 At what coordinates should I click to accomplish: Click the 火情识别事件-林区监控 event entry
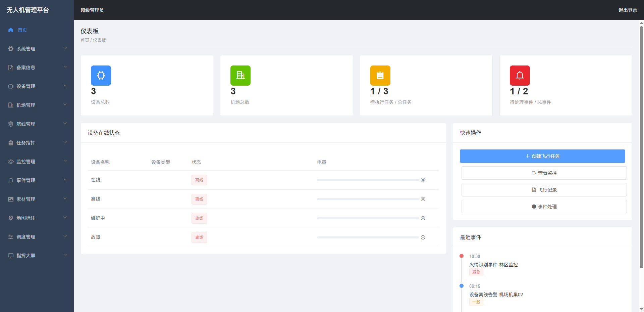pyautogui.click(x=493, y=265)
